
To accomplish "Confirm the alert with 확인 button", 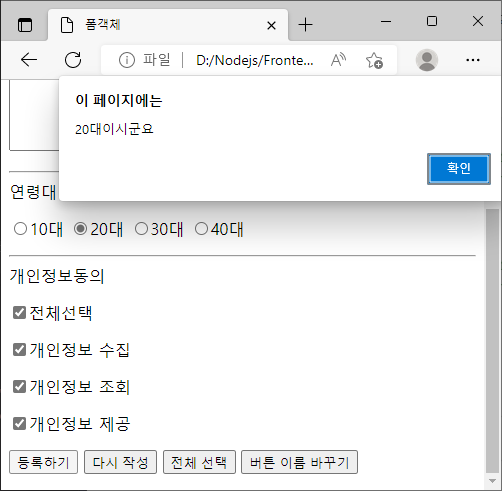I will pos(459,169).
